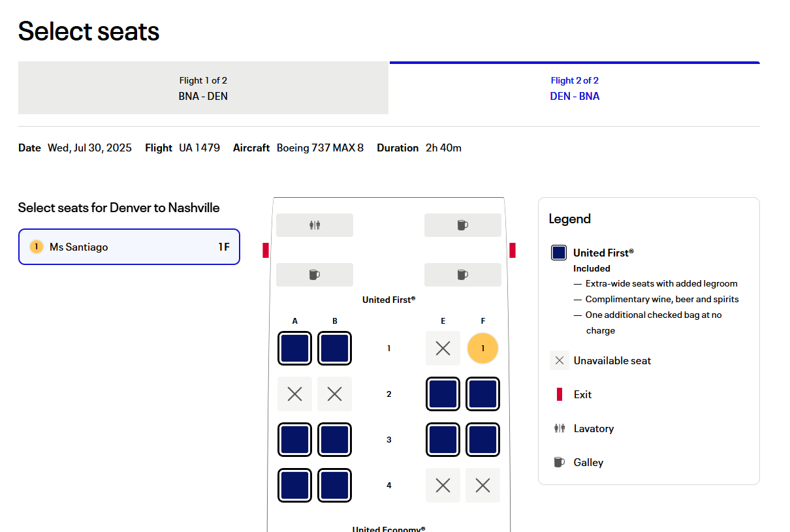This screenshot has width=790, height=532.
Task: Click the galley icon directly below the lavatory
Action: [315, 275]
